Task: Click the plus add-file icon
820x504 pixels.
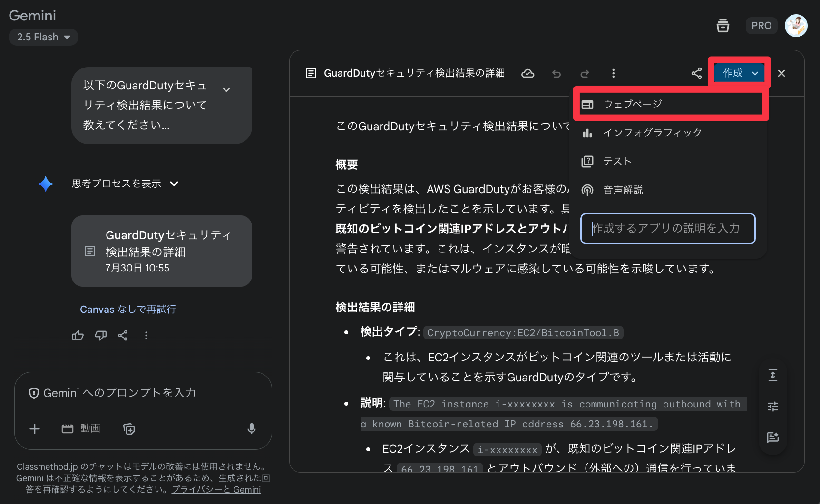Action: tap(35, 429)
